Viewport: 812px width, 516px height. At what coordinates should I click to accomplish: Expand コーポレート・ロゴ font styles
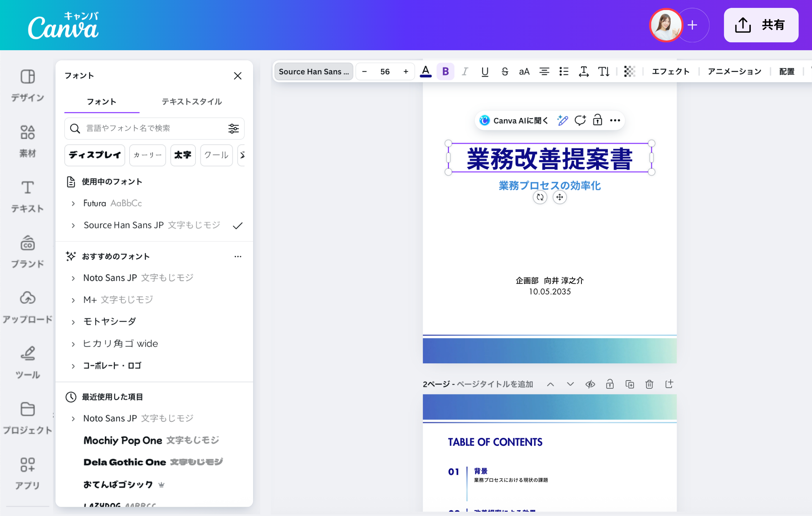[73, 366]
